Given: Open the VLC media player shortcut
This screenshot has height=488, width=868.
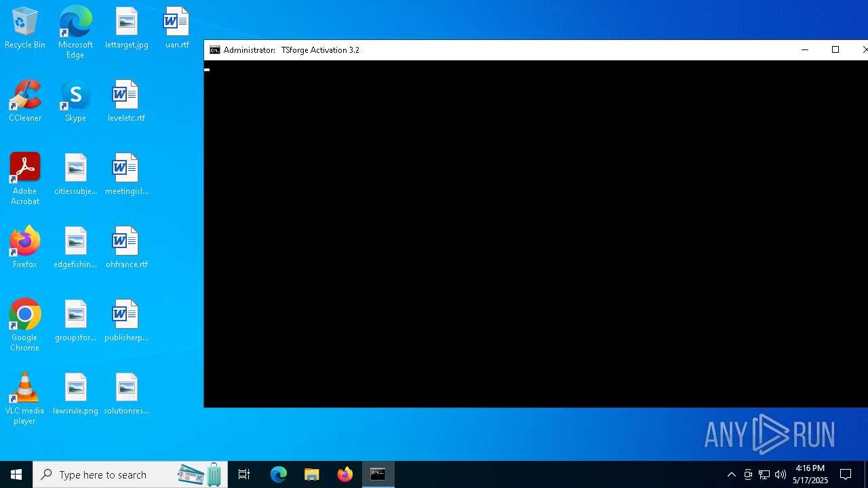Looking at the screenshot, I should [x=24, y=399].
